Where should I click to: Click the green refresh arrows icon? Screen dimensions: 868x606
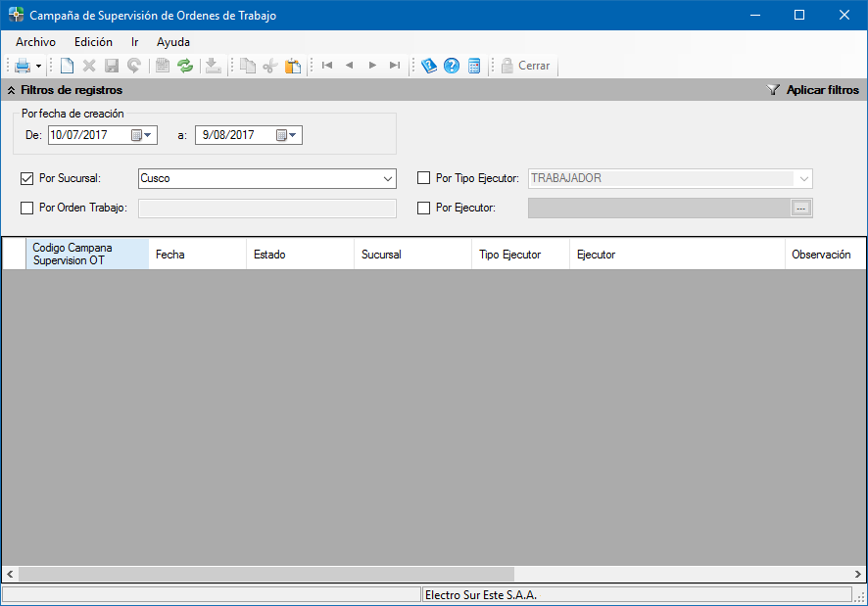(185, 66)
